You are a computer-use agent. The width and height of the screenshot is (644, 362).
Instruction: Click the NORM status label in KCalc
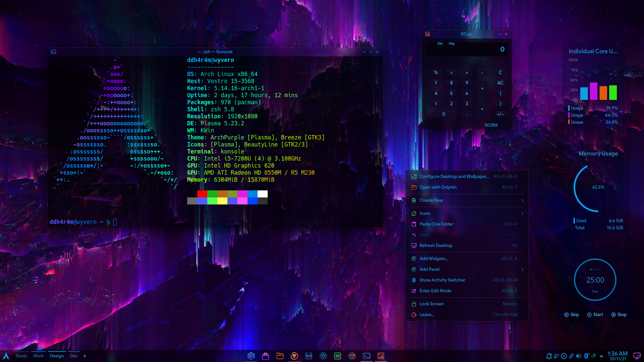(x=491, y=125)
